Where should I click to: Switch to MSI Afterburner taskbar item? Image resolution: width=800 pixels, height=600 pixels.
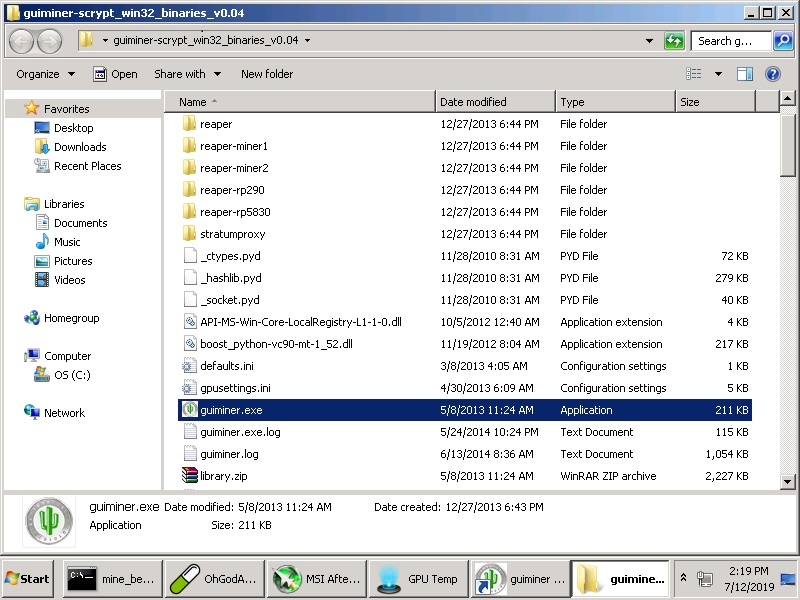(317, 579)
